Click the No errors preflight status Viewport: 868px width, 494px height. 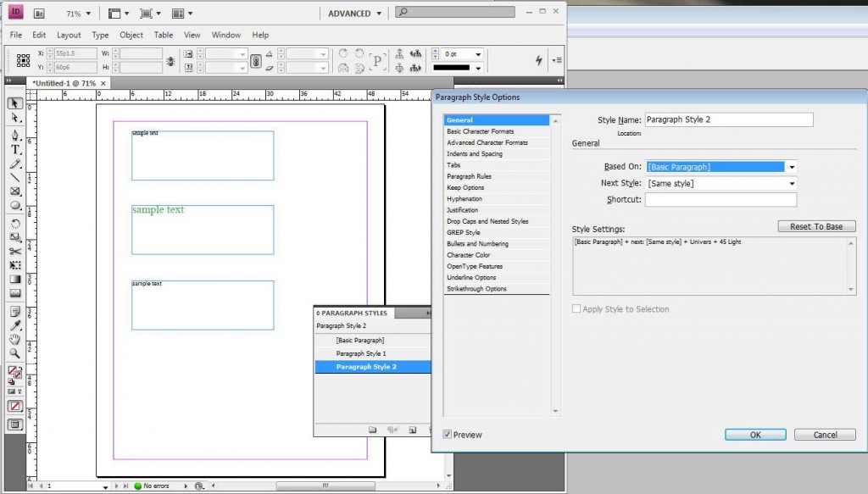[x=153, y=486]
